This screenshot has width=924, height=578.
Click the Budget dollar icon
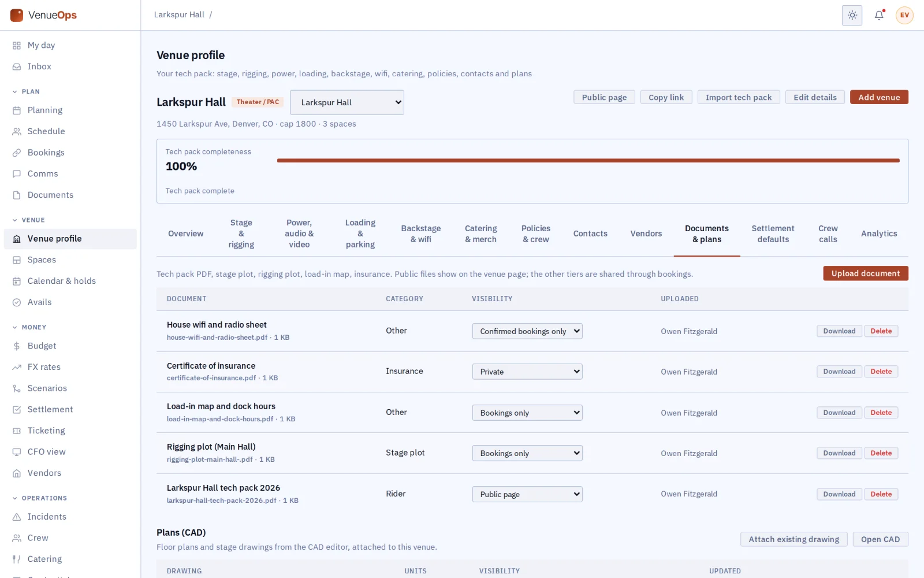pyautogui.click(x=17, y=346)
